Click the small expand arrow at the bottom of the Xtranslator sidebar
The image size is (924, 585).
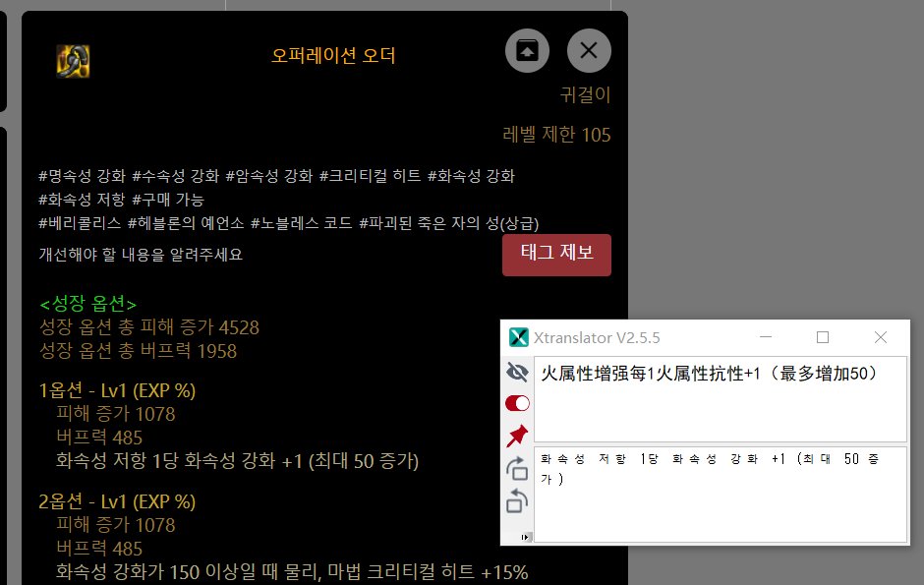point(525,537)
